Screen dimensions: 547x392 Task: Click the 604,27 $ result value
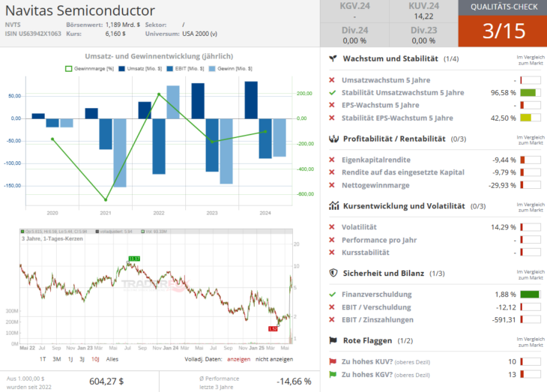(x=106, y=382)
